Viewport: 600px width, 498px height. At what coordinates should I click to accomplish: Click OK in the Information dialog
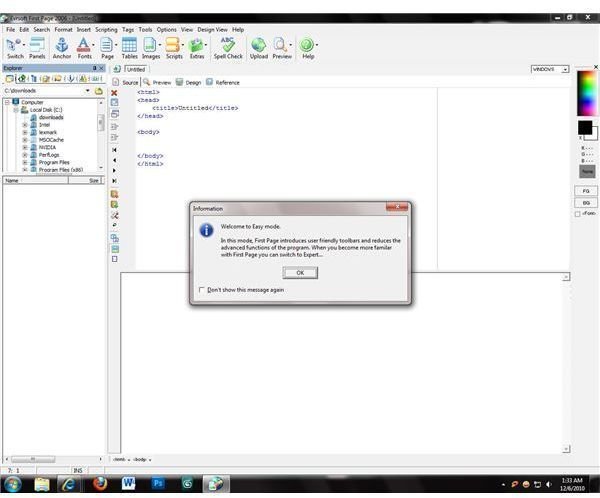click(x=300, y=273)
